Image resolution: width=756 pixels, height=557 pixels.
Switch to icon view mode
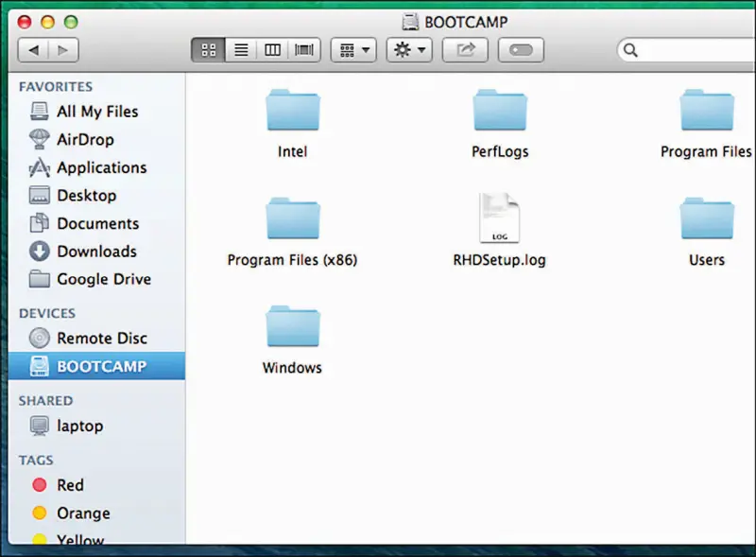coord(209,50)
